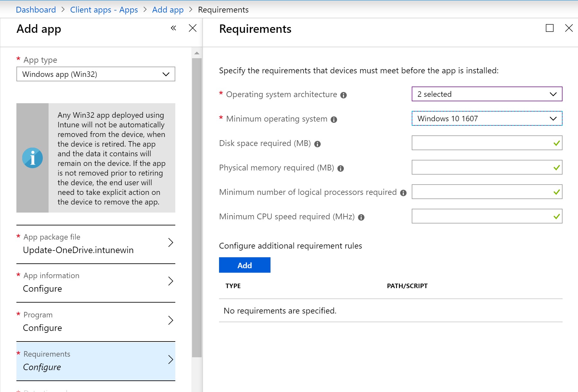Open the Program Configure section
The image size is (578, 392).
pyautogui.click(x=96, y=322)
